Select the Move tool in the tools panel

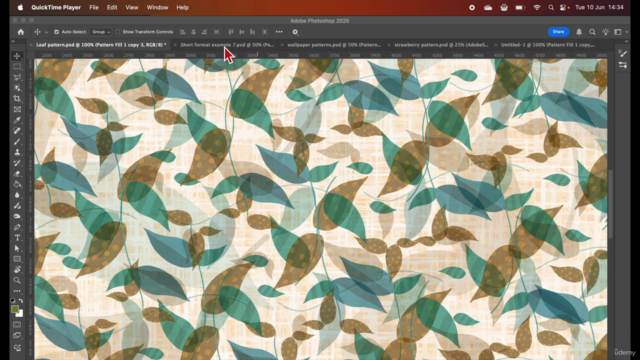pos(17,56)
